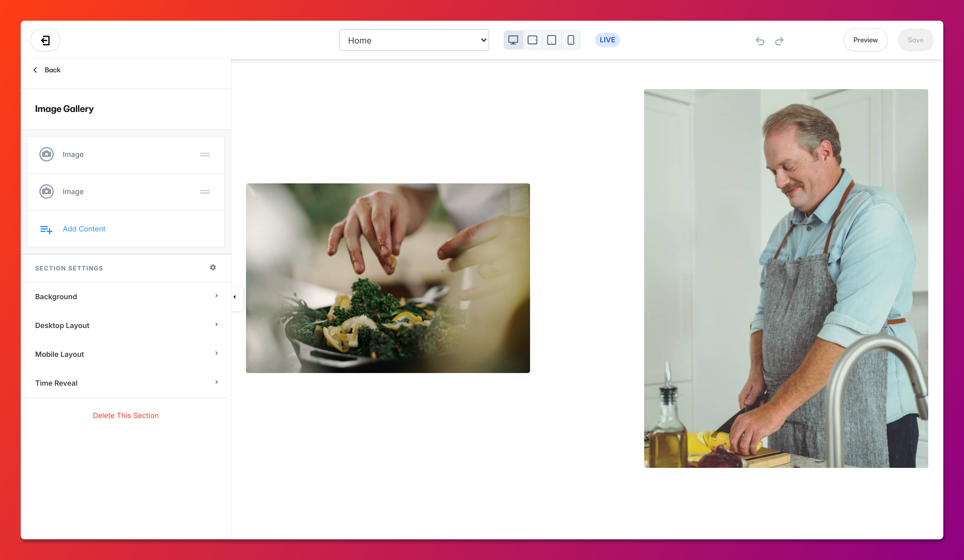This screenshot has height=560, width=964.
Task: Open the first Image content item
Action: click(x=126, y=155)
